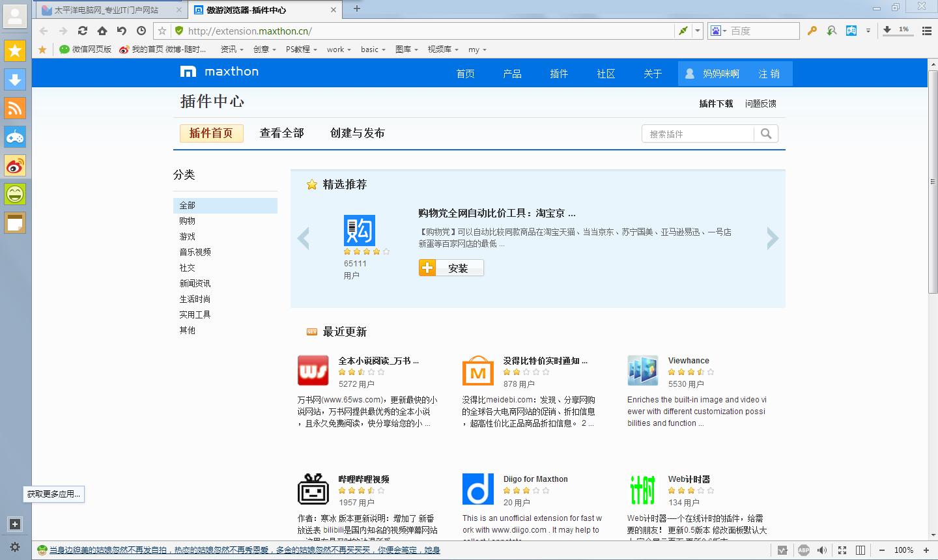938x560 pixels.
Task: Expand the 资讯 bookmarks folder
Action: [232, 49]
